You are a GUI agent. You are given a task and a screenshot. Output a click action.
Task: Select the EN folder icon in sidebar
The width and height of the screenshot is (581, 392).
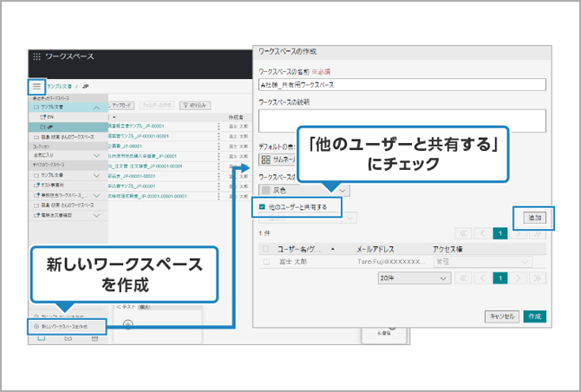[x=43, y=117]
